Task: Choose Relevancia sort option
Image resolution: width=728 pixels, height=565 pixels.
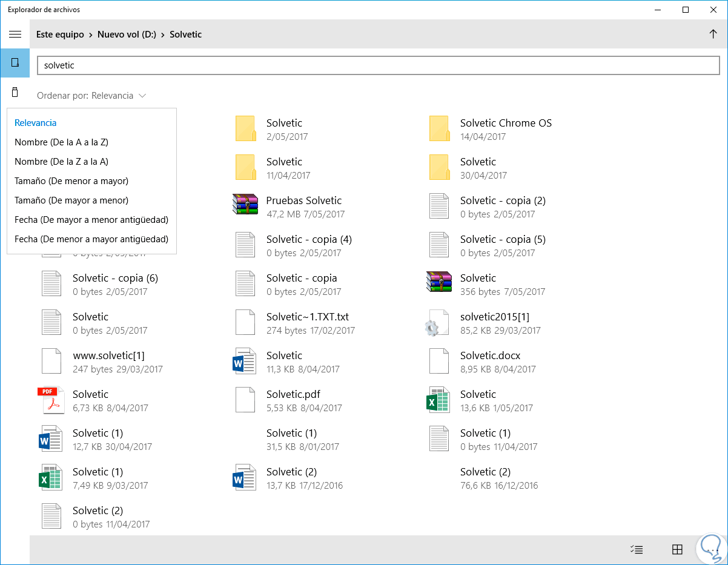Action: [x=91, y=123]
